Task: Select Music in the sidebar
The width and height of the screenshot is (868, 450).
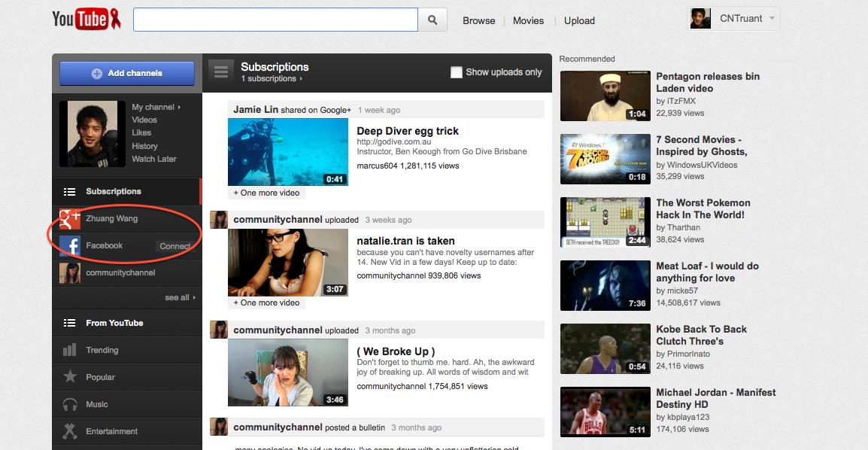Action: (x=127, y=404)
